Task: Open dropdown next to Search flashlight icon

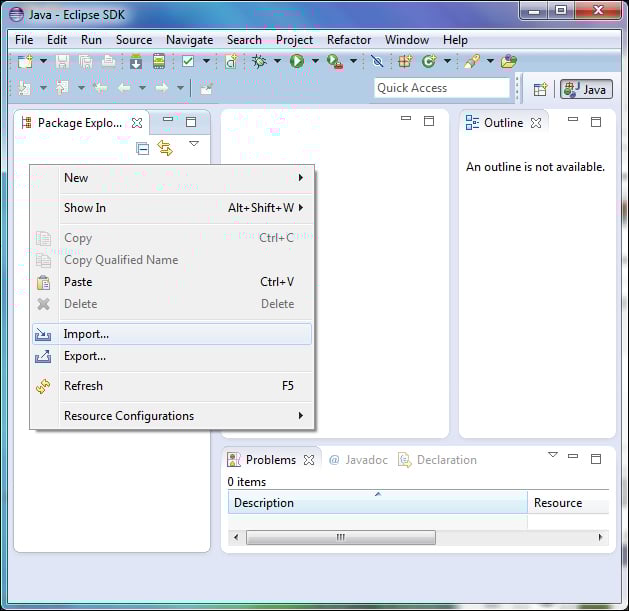Action: pyautogui.click(x=490, y=61)
